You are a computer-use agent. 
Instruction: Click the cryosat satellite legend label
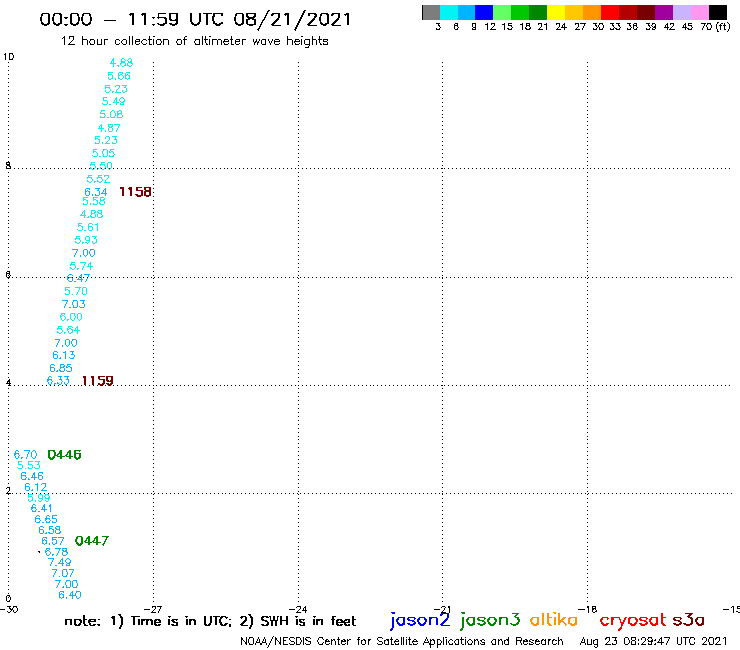coord(633,620)
